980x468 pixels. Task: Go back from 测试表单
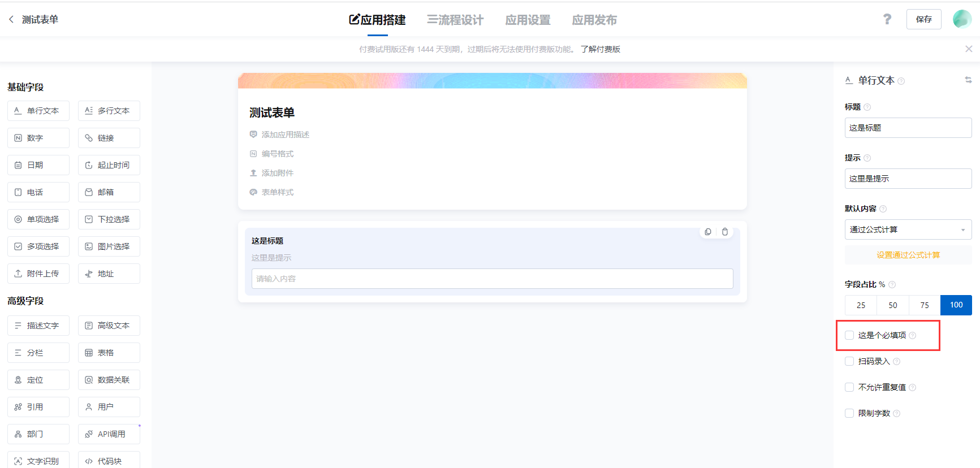tap(11, 19)
